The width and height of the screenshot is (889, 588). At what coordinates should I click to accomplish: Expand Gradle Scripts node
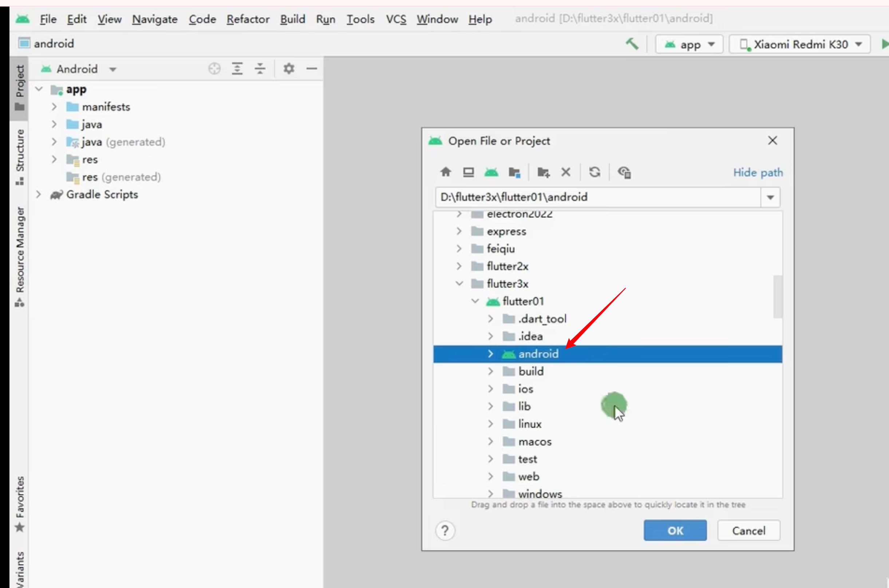(x=38, y=194)
